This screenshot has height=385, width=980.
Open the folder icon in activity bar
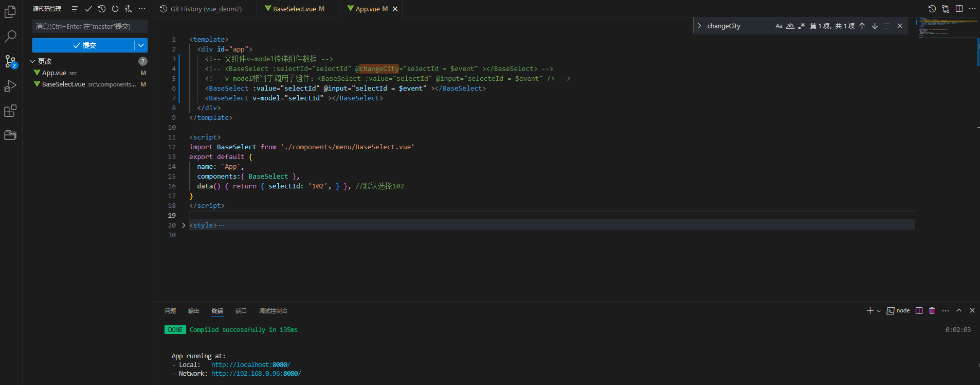[x=10, y=135]
